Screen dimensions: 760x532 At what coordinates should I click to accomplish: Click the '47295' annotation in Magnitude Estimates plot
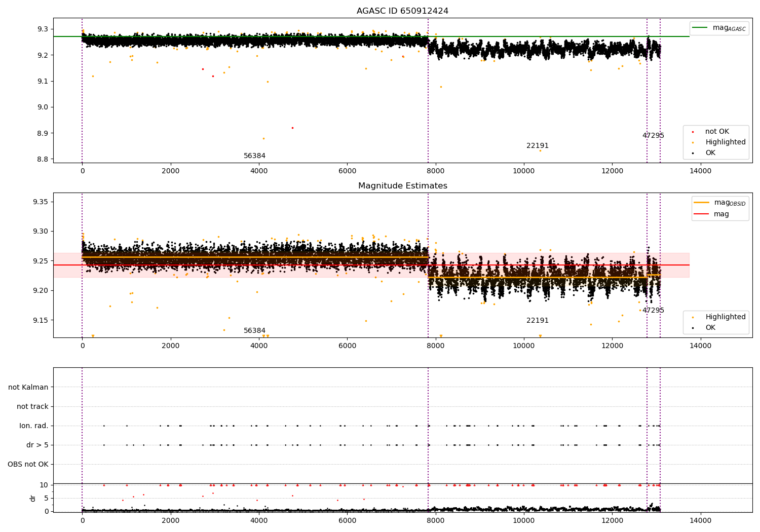pyautogui.click(x=653, y=311)
